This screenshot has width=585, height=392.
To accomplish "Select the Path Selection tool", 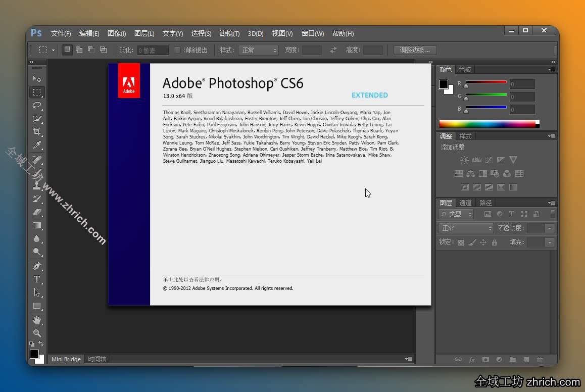I will (x=37, y=292).
